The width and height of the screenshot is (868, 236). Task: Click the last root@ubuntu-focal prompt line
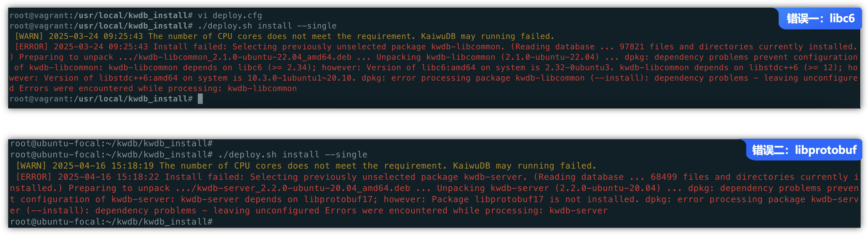pos(111,222)
